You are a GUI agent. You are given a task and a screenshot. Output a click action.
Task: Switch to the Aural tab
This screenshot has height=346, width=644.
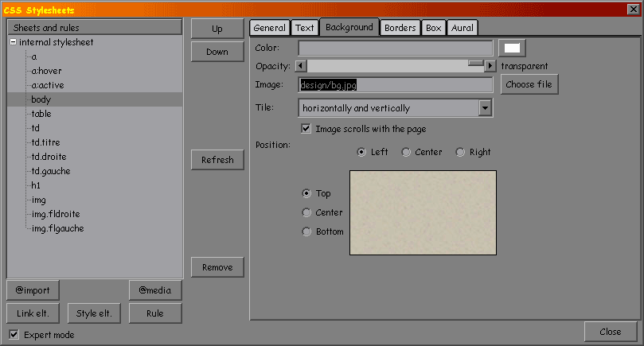(x=462, y=28)
